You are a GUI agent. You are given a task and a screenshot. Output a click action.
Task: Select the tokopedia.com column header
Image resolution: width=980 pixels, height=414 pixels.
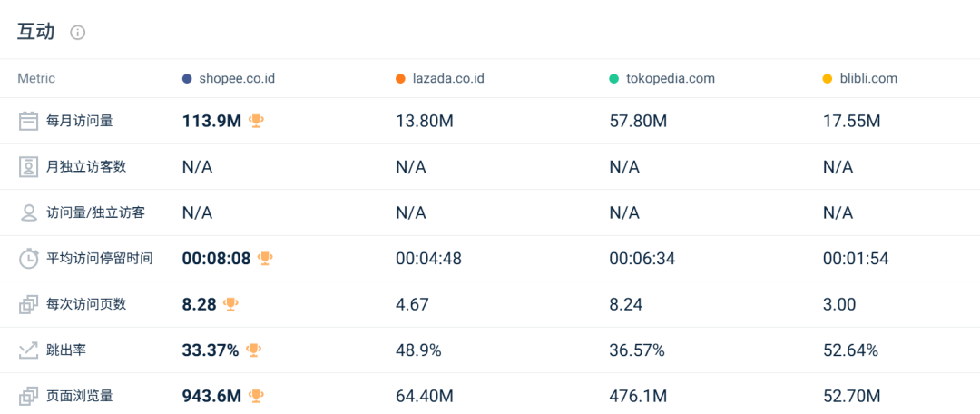670,79
